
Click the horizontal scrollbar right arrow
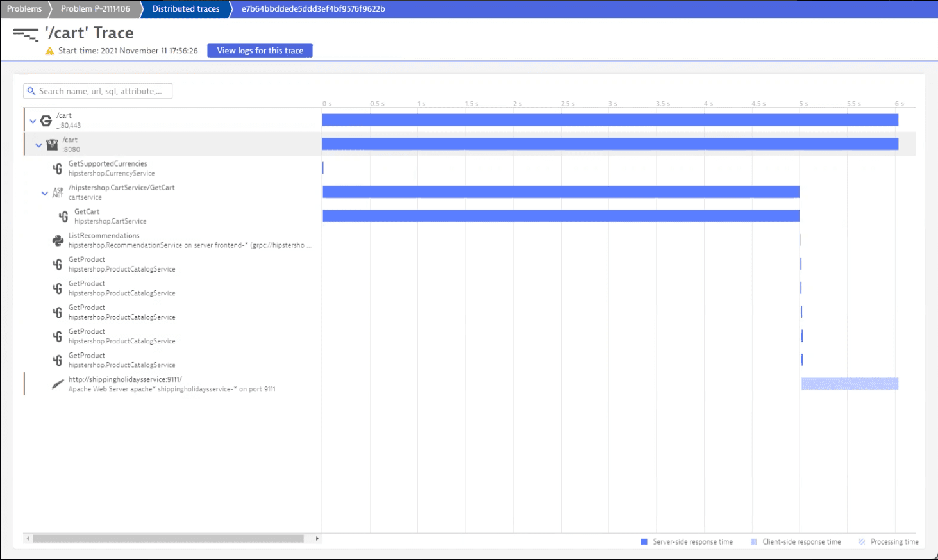point(317,539)
